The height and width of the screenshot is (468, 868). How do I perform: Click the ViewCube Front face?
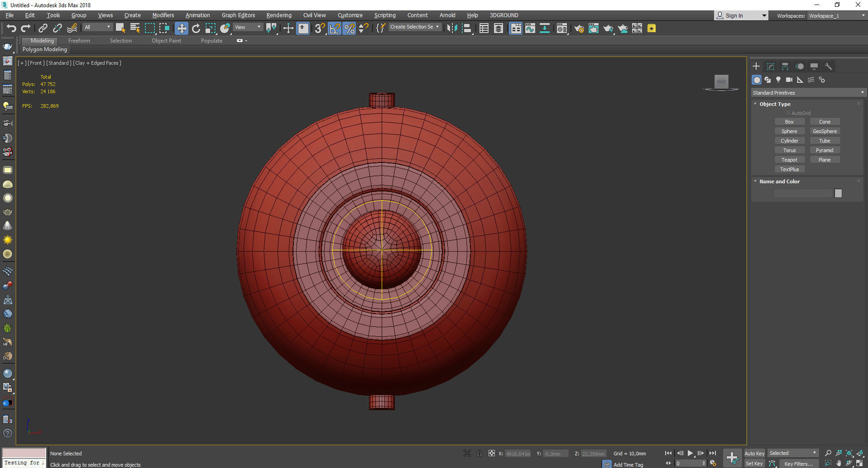721,81
